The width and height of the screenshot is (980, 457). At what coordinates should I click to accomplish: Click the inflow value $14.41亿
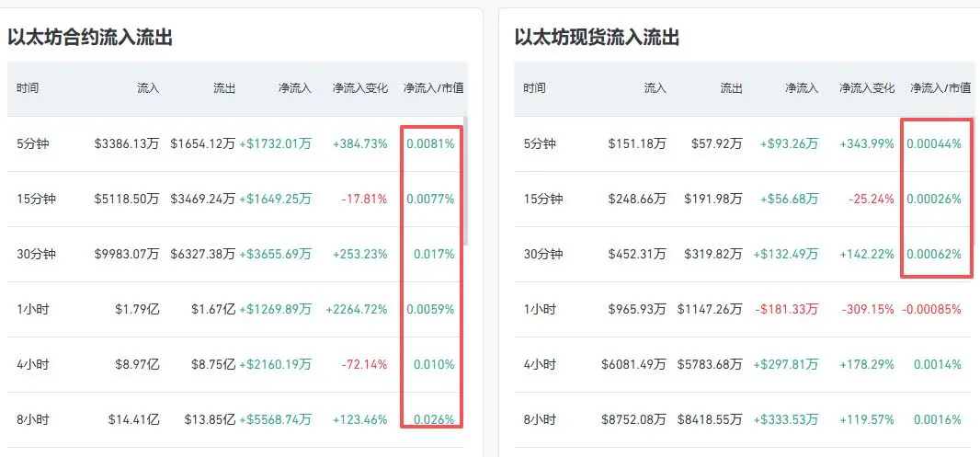pyautogui.click(x=133, y=419)
